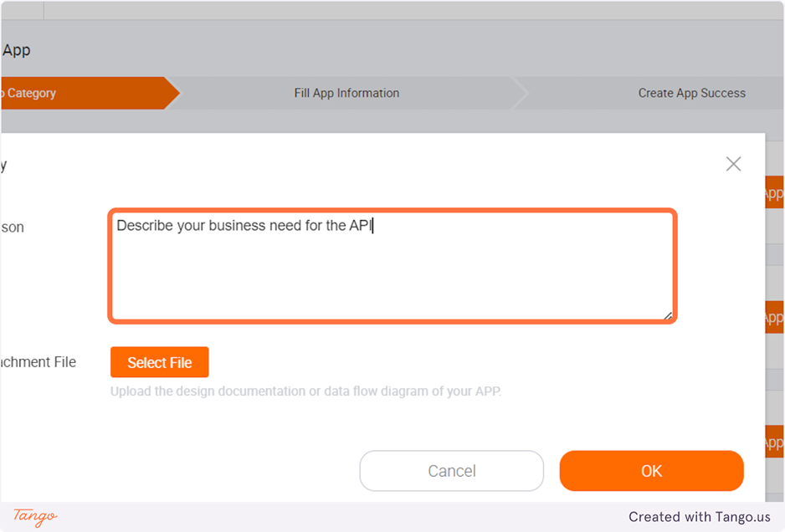Go to the Fill App Information step

coord(346,93)
